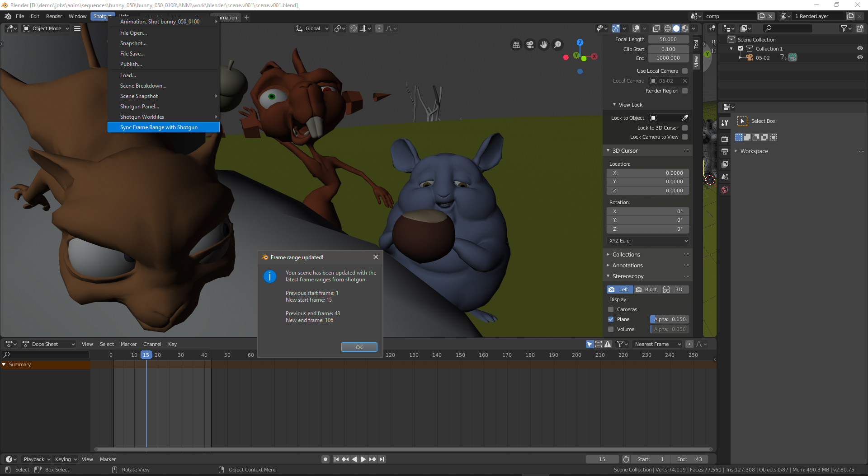This screenshot has height=476, width=868.
Task: Toggle only show errors warning icon
Action: coord(608,344)
